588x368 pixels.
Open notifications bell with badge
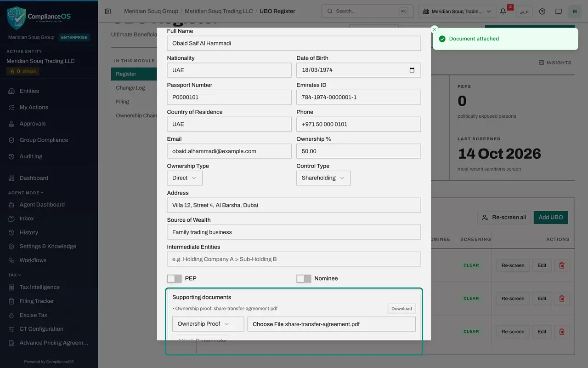coord(503,11)
